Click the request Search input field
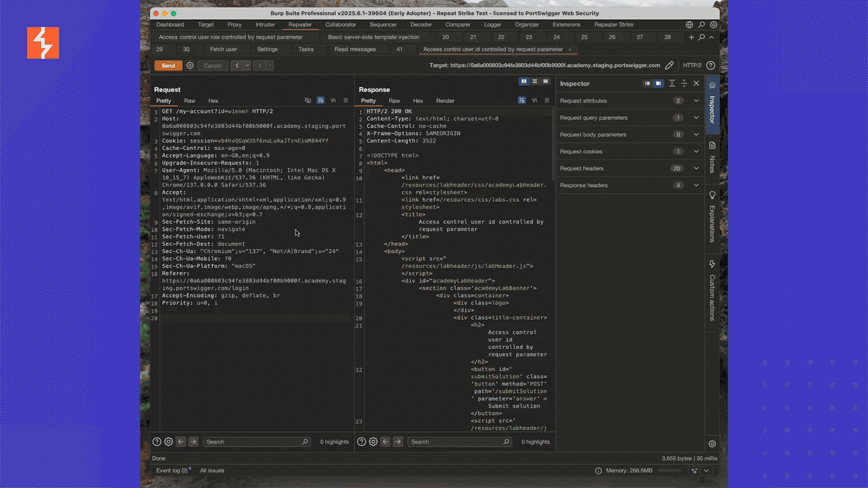 click(x=256, y=442)
